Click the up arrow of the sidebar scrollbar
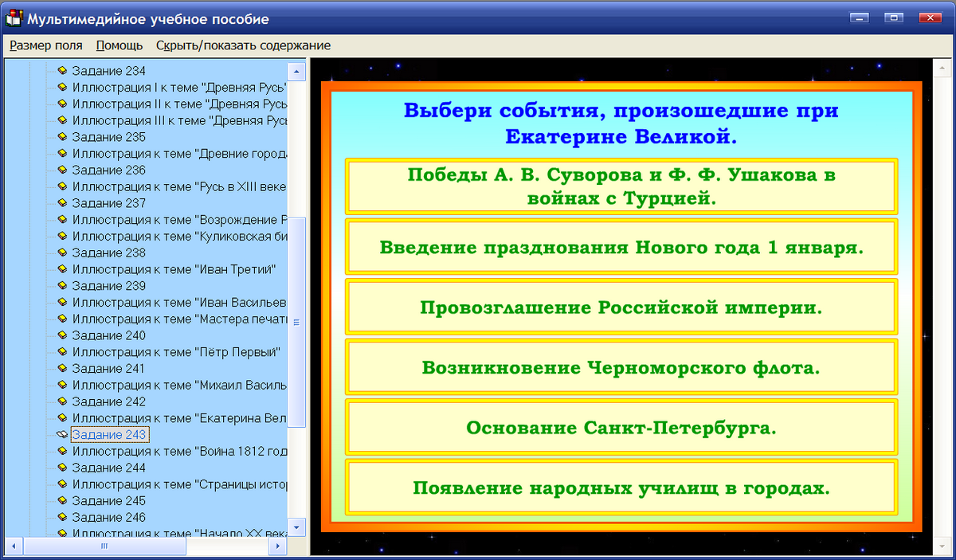The height and width of the screenshot is (560, 956). click(x=295, y=71)
